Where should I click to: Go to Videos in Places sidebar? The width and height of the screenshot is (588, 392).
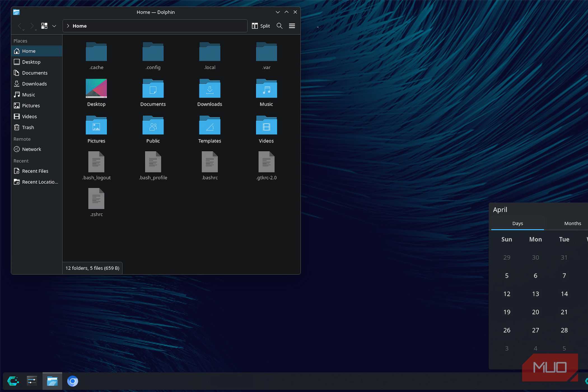[x=37, y=116]
